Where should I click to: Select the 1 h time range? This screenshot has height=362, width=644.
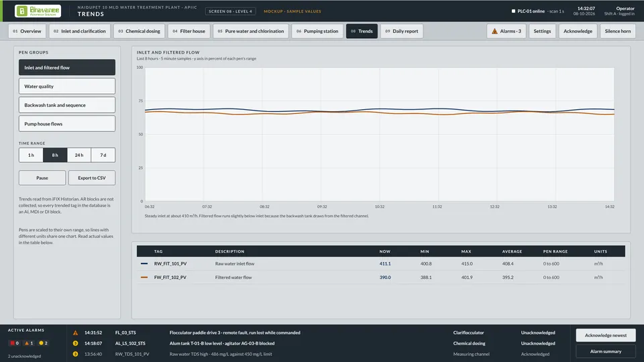(x=31, y=155)
